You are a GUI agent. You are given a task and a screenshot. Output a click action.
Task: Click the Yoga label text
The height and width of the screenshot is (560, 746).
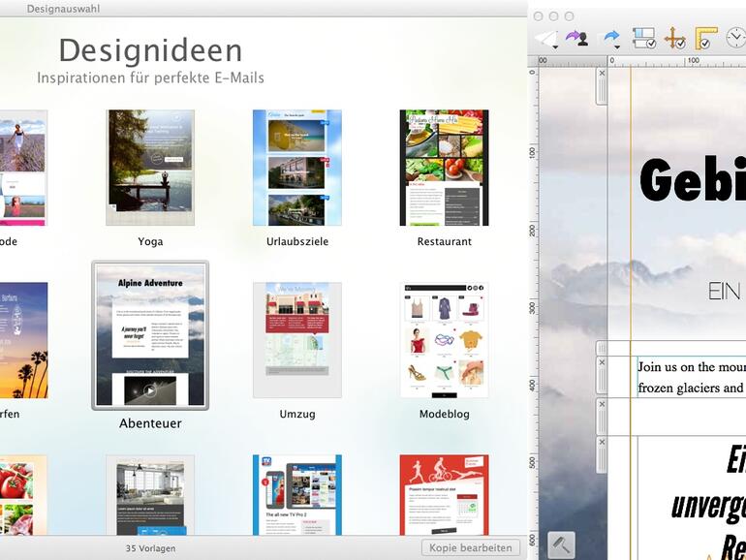[x=150, y=241]
